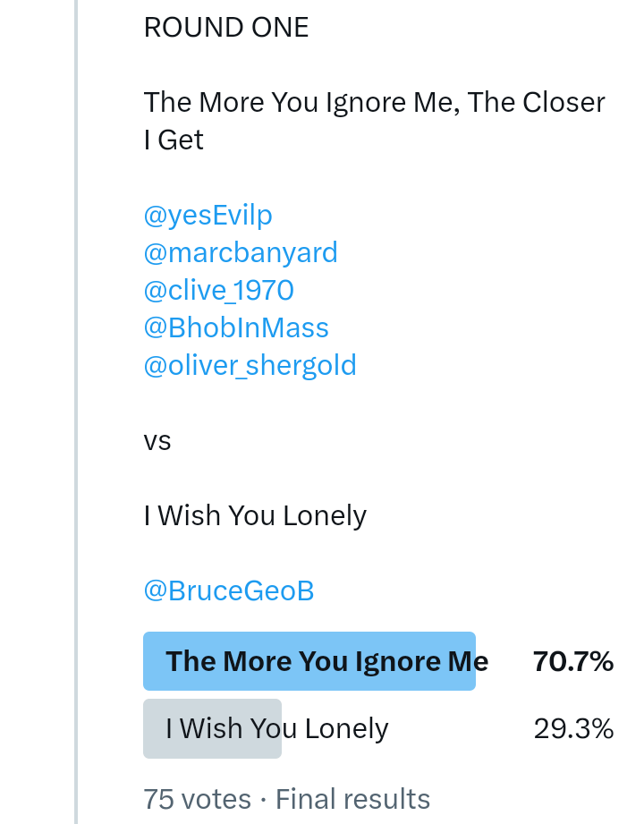Click the 'vs' text between songs

pos(157,441)
